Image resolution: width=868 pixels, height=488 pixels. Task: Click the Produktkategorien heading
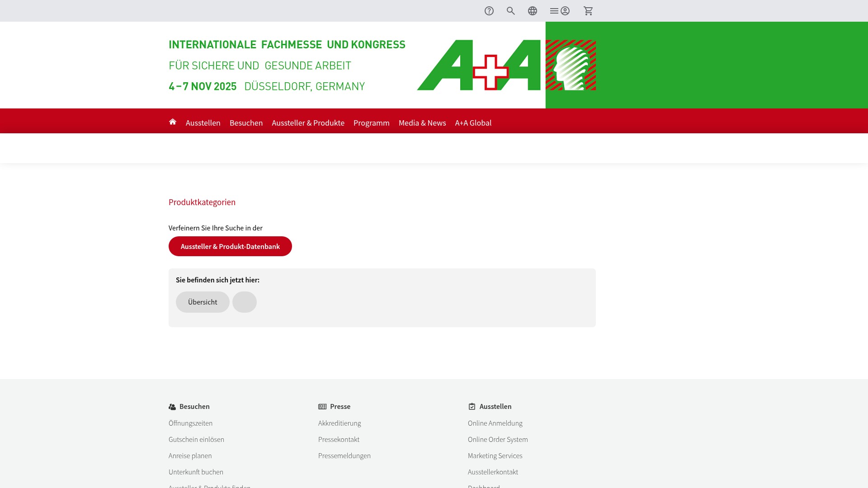click(x=202, y=202)
